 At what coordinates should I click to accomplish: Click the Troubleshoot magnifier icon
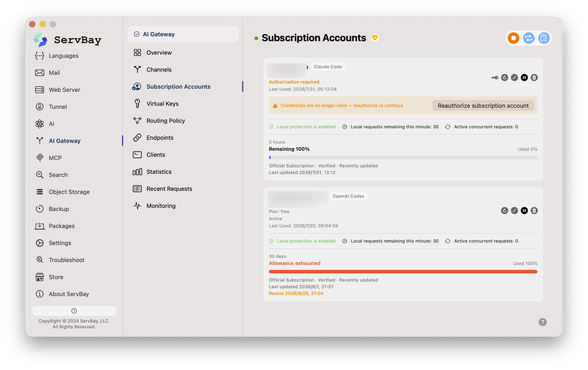(x=40, y=260)
